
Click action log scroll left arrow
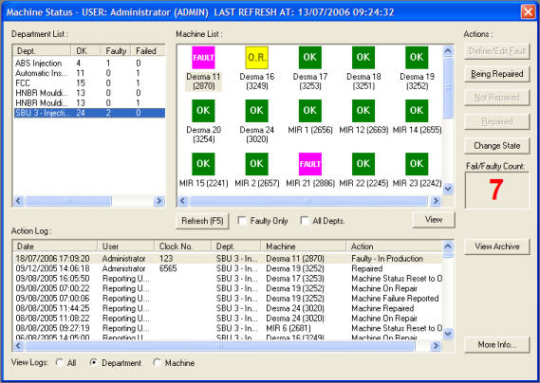[x=19, y=346]
